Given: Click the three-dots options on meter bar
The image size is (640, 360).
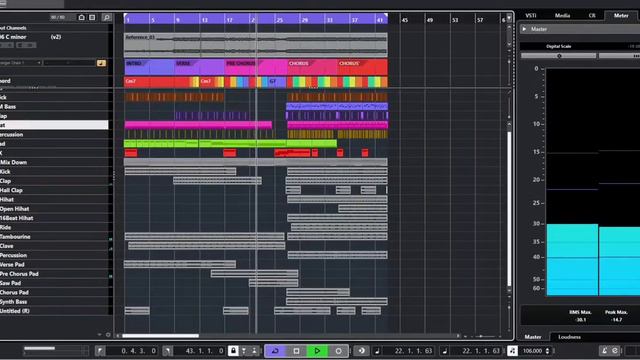Looking at the screenshot, I should pos(636,56).
